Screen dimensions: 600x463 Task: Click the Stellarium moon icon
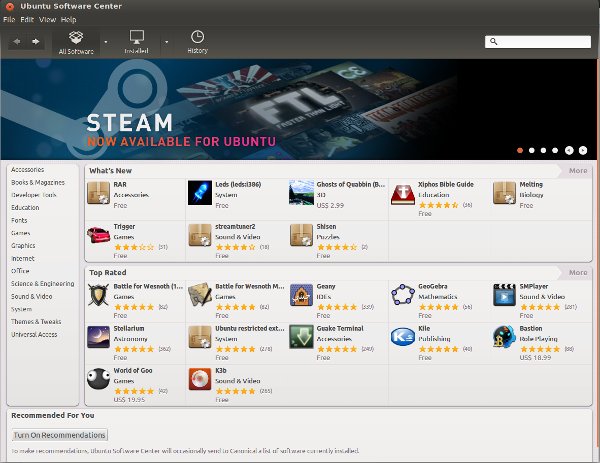98,337
